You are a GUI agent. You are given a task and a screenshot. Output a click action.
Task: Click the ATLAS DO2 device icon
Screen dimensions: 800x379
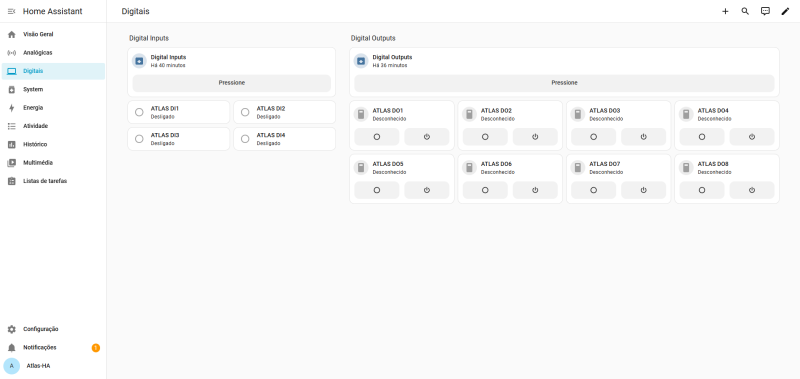click(x=469, y=114)
